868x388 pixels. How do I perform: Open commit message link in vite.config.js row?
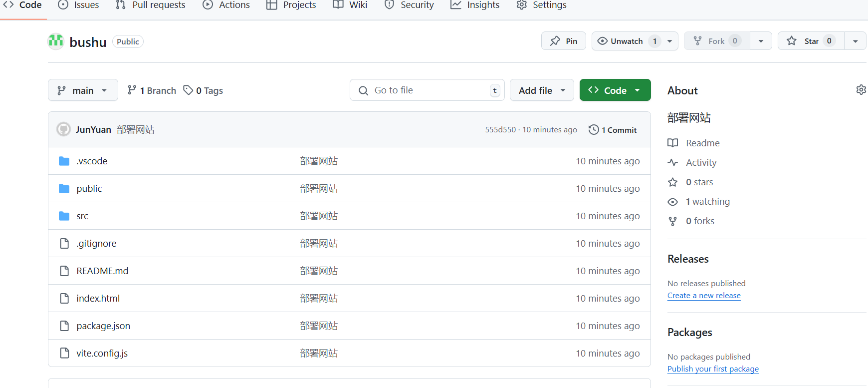pos(319,353)
